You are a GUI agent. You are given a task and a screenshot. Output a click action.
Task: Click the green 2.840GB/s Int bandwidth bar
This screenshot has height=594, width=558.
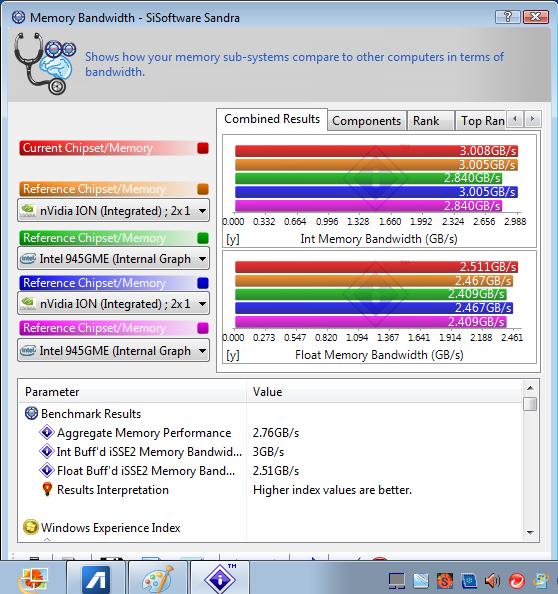368,178
